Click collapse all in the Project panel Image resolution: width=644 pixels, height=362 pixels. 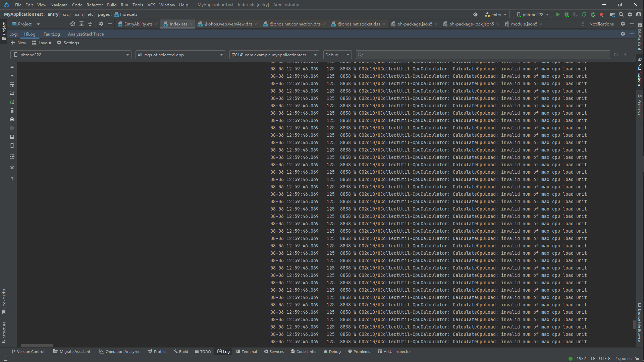pyautogui.click(x=90, y=24)
